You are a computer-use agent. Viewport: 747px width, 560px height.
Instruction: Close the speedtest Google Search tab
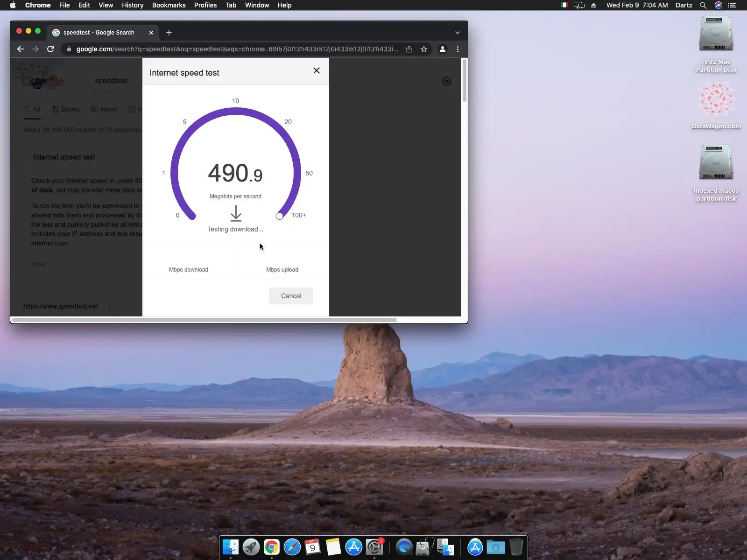coord(151,33)
